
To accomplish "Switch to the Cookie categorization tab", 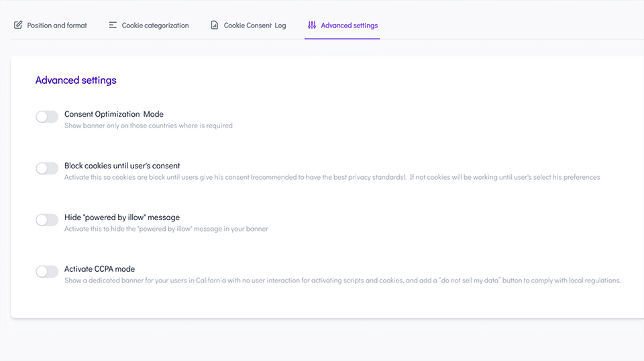I will point(155,25).
